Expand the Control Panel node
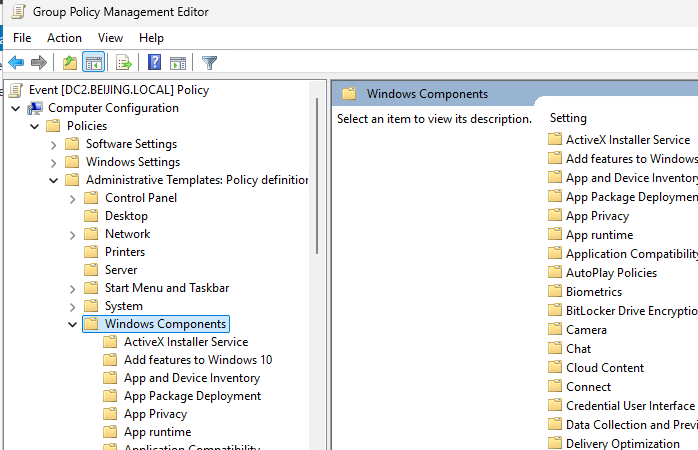 73,199
